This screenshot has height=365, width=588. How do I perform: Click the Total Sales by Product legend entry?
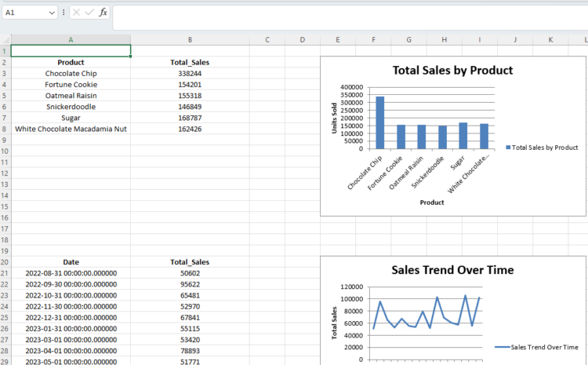coord(542,148)
